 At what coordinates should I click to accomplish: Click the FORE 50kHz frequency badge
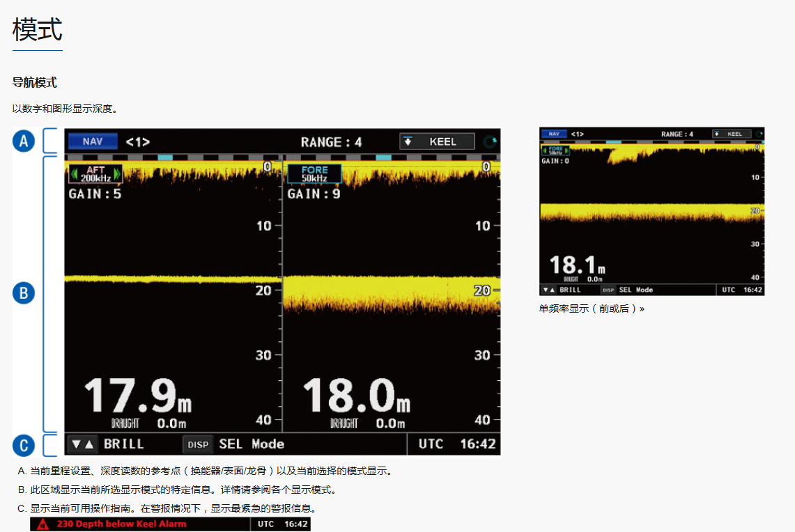[314, 174]
